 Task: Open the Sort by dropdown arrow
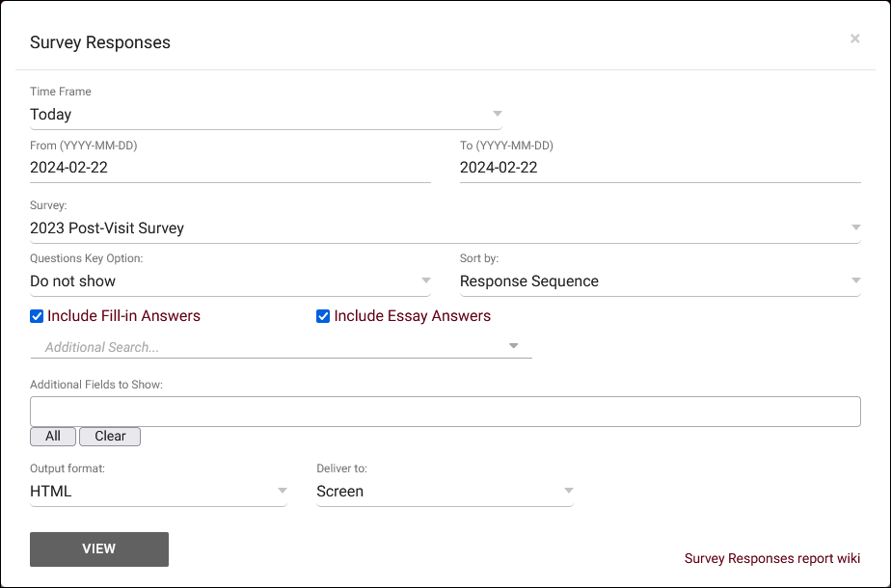click(x=855, y=281)
